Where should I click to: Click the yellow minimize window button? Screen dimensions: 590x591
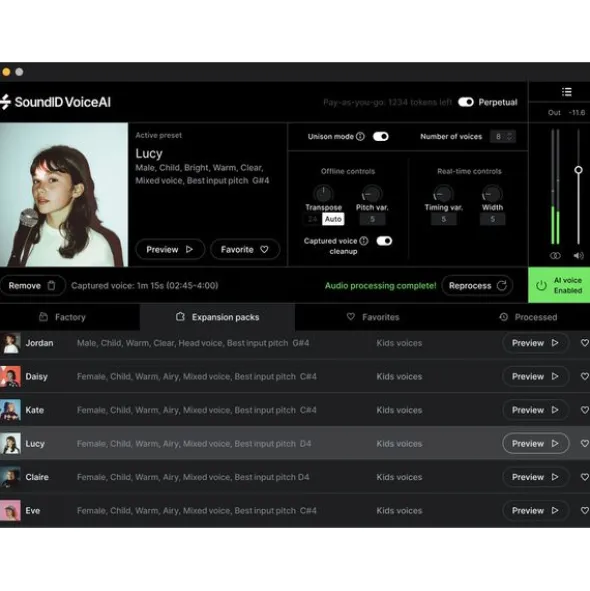6,72
